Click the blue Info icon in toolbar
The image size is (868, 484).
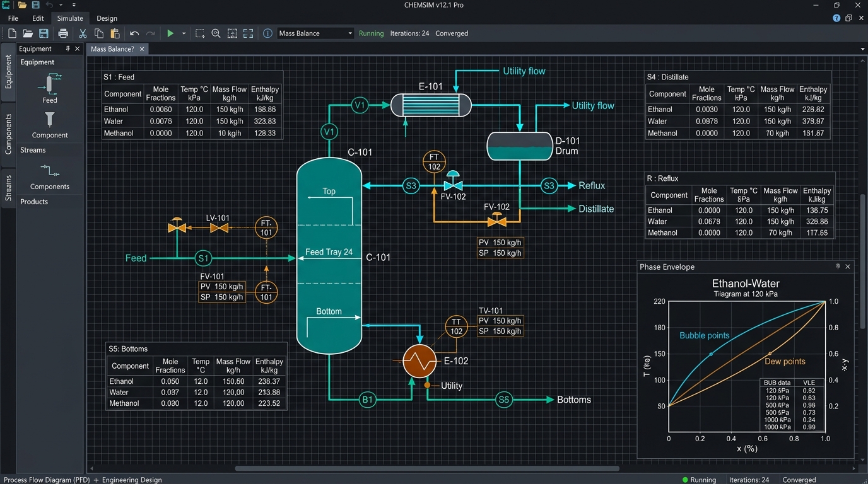click(x=267, y=33)
